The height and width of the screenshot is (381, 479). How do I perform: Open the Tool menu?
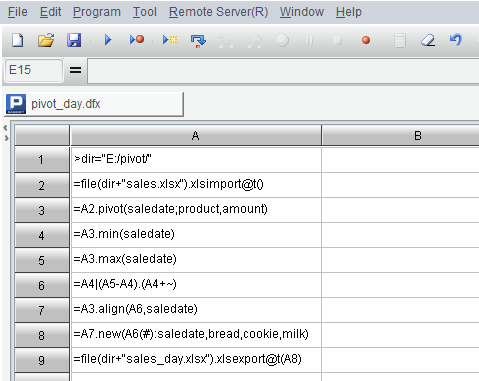click(145, 12)
